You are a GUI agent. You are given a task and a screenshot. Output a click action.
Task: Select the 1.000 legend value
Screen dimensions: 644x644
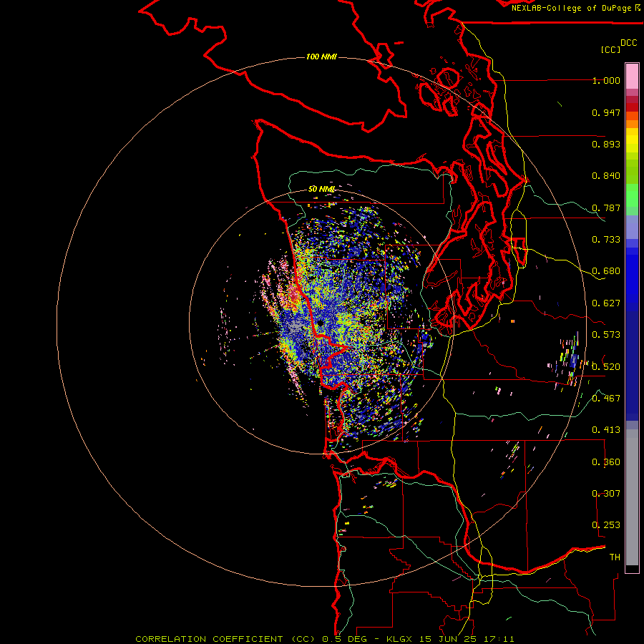coord(606,80)
